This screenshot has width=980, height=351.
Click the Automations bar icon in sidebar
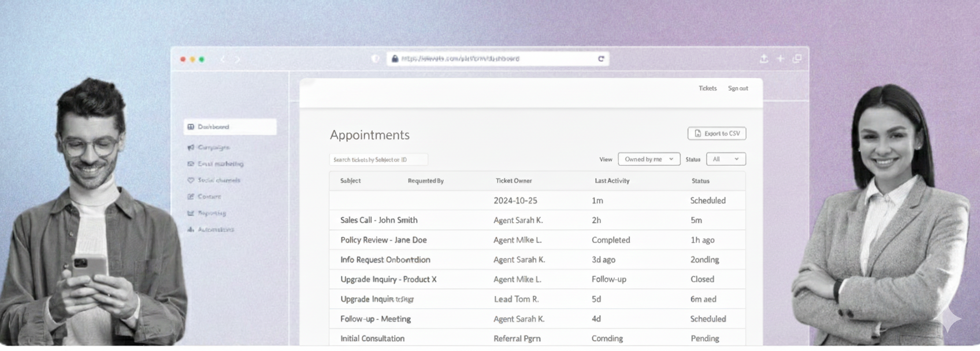[x=191, y=230]
